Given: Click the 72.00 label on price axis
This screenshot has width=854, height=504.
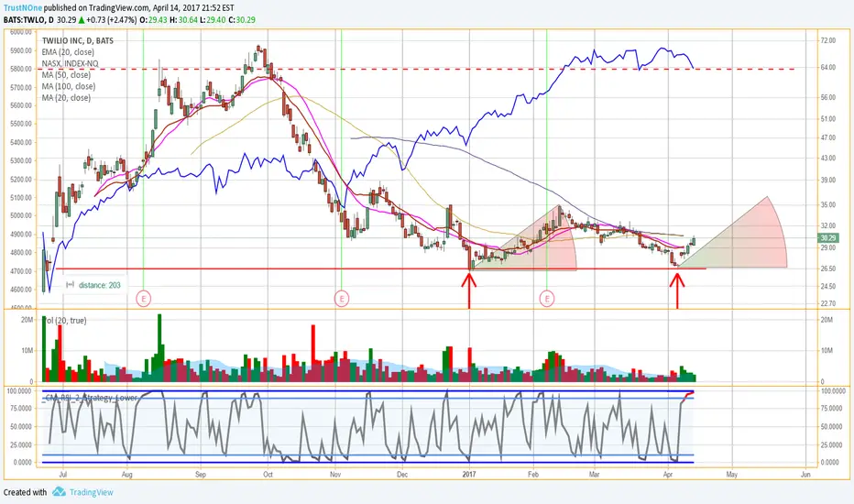Looking at the screenshot, I should tap(827, 41).
